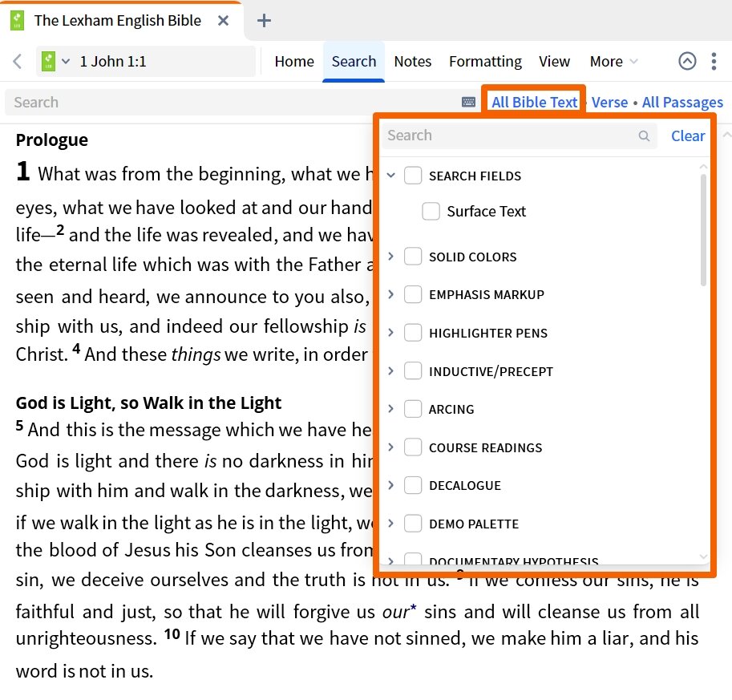Expand the DECALOGUE group
Viewport: 732px width, 700px height.
click(391, 485)
